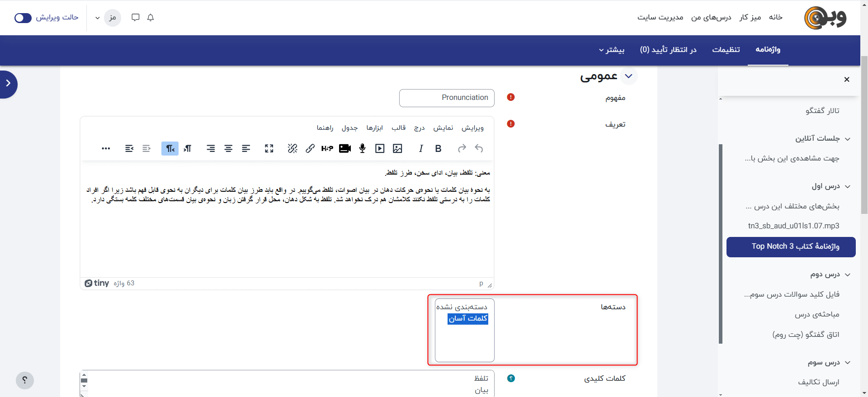Viewport: 868px width, 397px height.
Task: Click the Italic formatting icon
Action: (421, 149)
